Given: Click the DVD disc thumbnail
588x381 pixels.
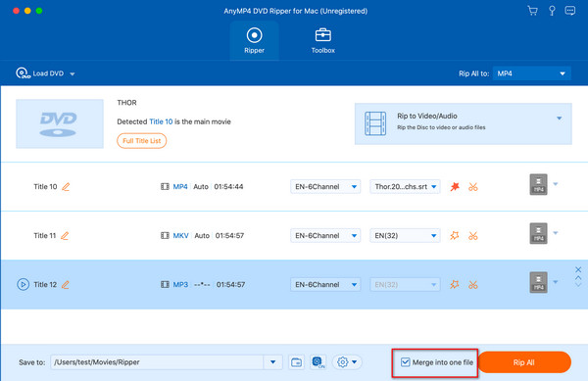Looking at the screenshot, I should [x=60, y=123].
